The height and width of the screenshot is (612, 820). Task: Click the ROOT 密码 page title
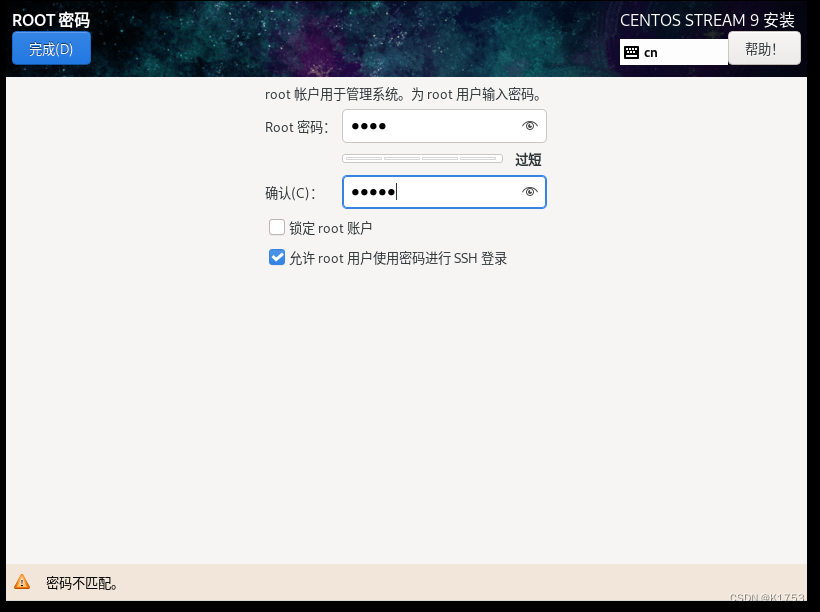(51, 20)
